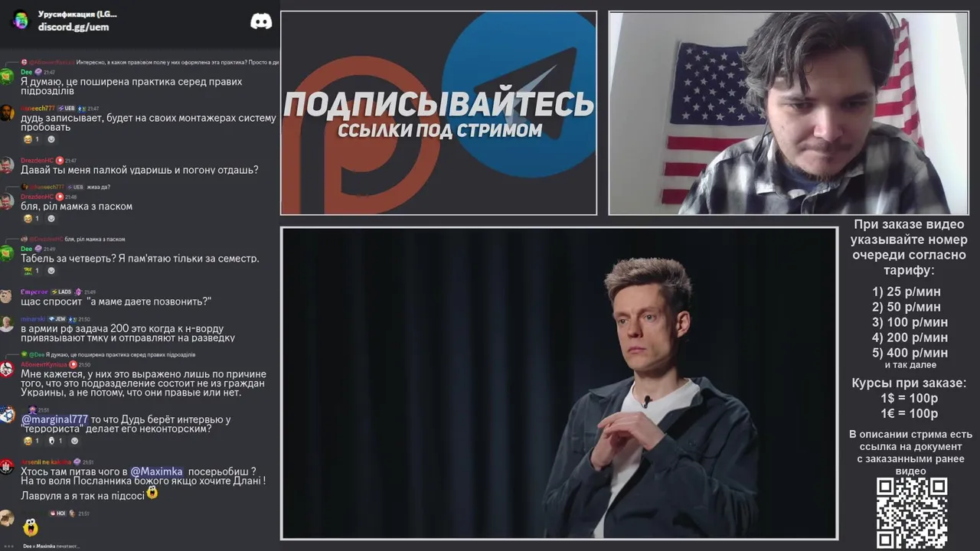Click the АбонентКуліша username
Image resolution: width=980 pixels, height=551 pixels.
pyautogui.click(x=44, y=364)
